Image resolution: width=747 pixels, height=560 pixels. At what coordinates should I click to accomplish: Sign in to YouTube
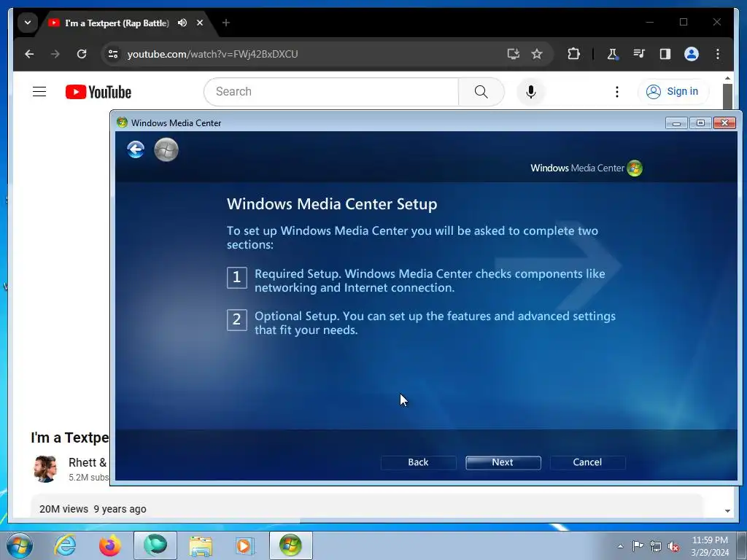coord(673,91)
